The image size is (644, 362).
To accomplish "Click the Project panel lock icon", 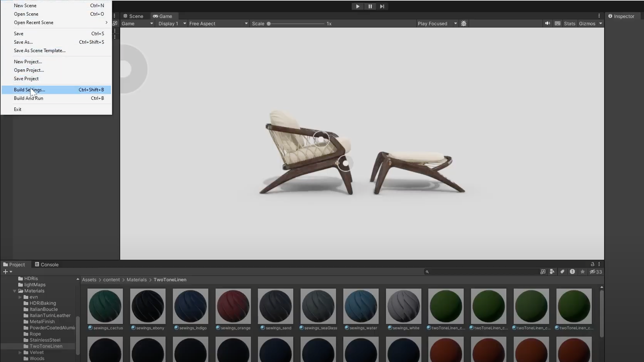I will 592,264.
